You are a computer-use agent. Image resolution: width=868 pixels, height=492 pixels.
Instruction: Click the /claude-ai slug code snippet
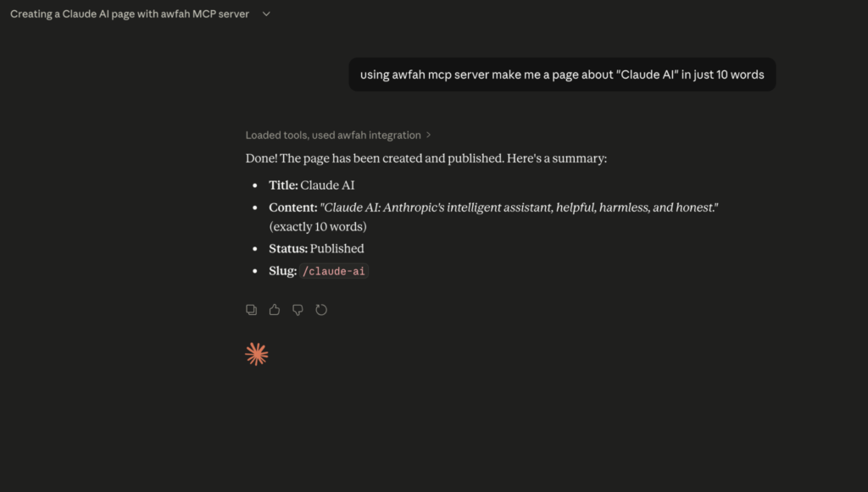pos(334,271)
